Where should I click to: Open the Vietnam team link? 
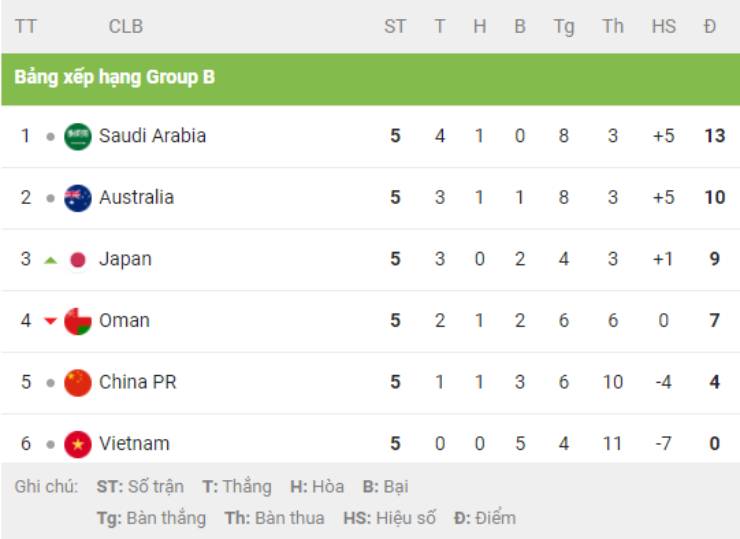click(x=134, y=444)
